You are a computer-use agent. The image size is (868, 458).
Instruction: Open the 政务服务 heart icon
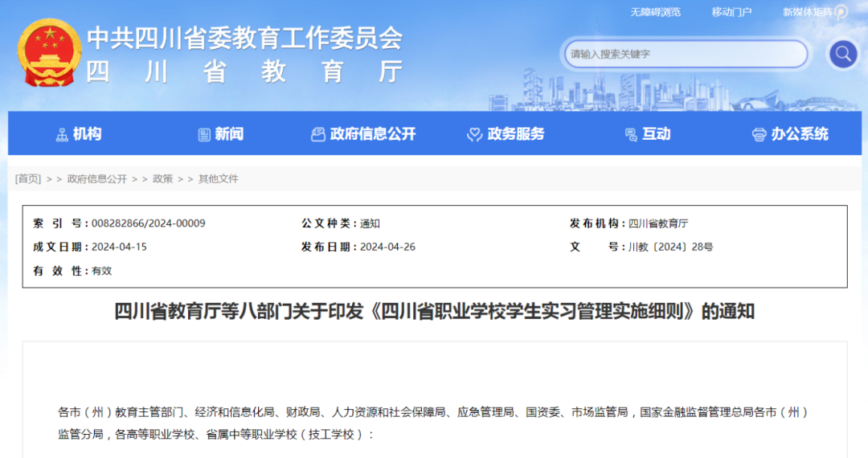tap(474, 135)
